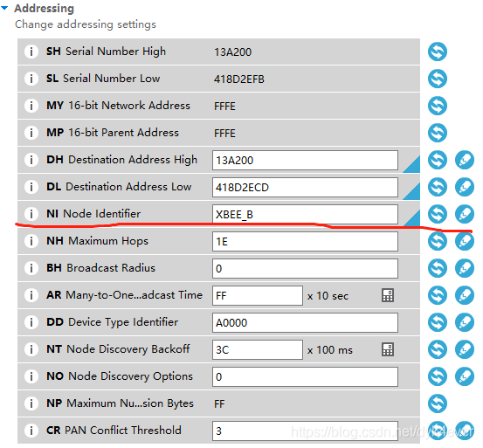
Task: Refresh the NO Node Discovery Options value
Action: click(x=438, y=376)
